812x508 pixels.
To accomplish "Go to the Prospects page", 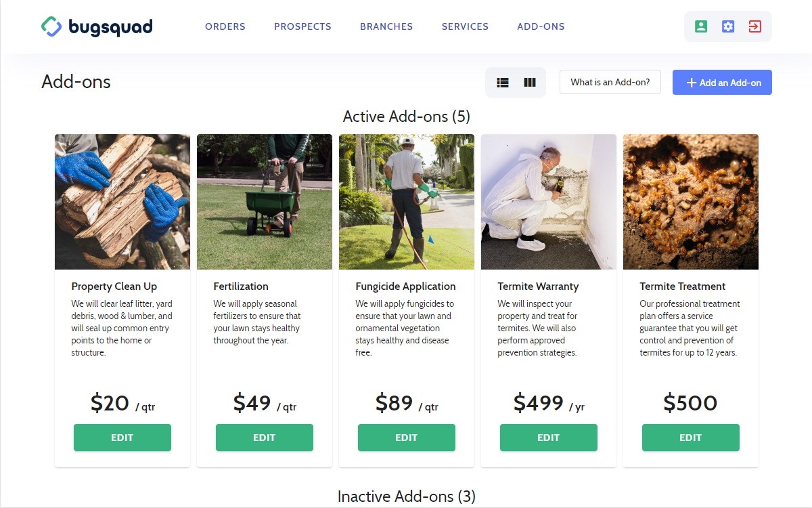I will point(302,26).
